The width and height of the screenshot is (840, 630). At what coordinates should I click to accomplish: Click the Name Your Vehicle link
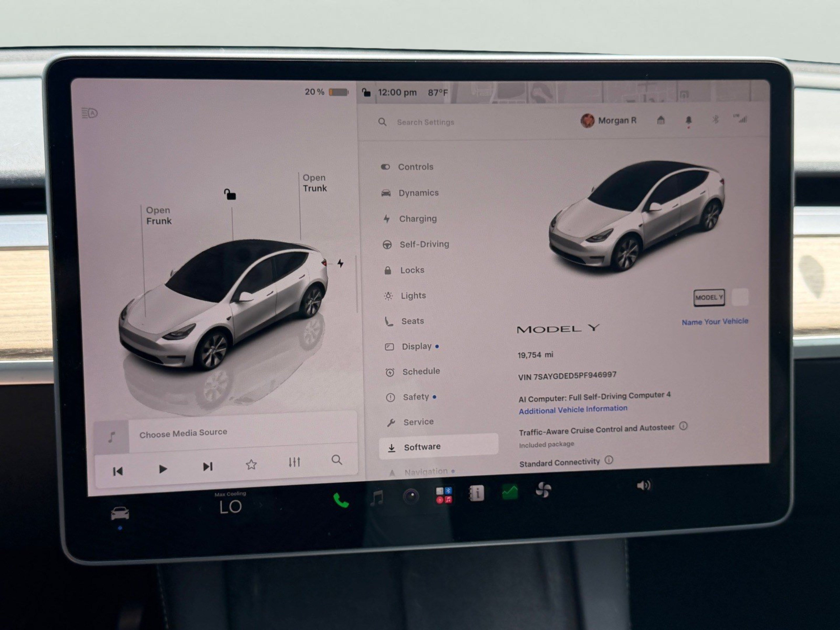[x=715, y=322]
